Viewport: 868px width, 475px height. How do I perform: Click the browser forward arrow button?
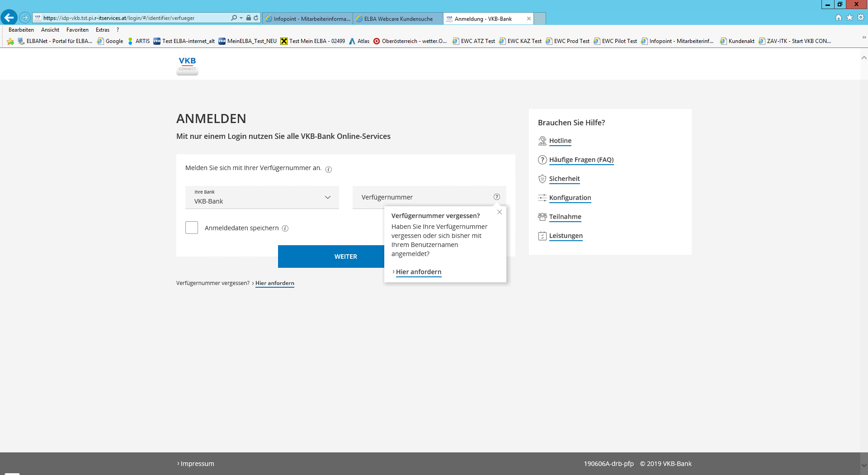click(25, 18)
